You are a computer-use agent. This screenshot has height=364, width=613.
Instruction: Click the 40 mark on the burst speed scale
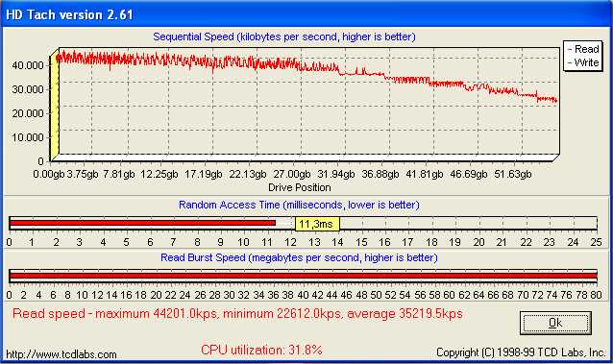click(x=303, y=295)
